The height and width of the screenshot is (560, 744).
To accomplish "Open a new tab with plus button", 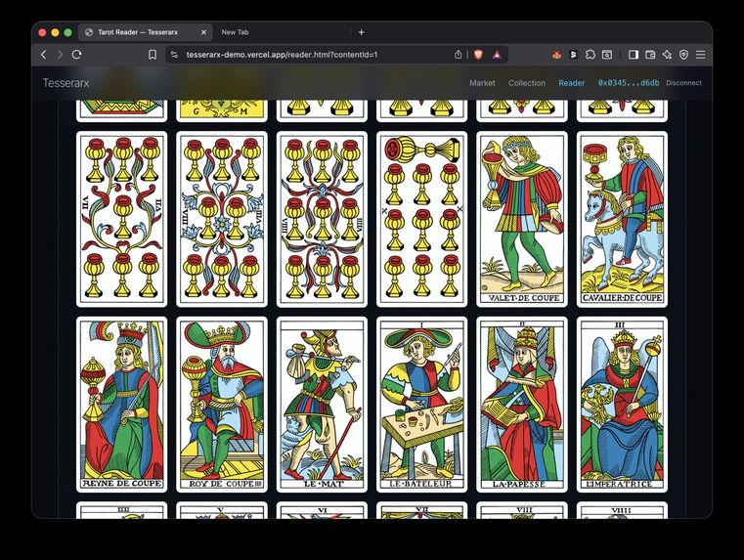I will 361,32.
